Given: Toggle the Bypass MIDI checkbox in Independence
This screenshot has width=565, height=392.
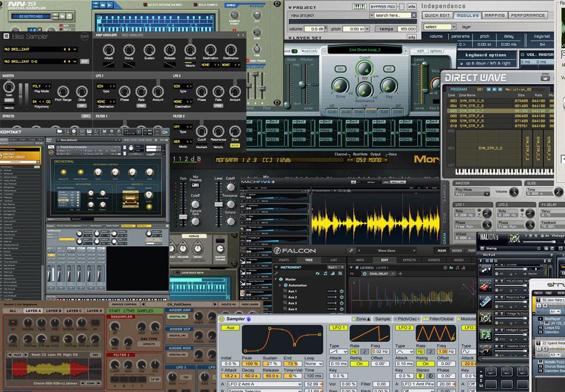Looking at the screenshot, I should coord(401,6).
